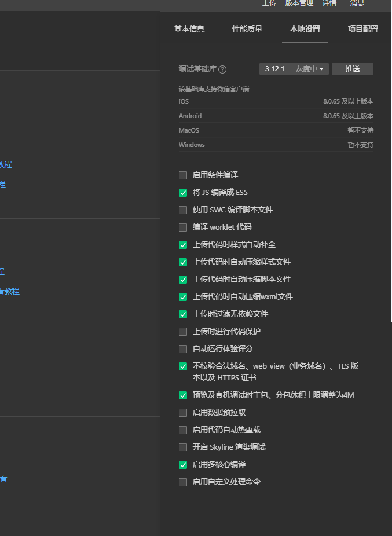Click the help icon beside 调试基础库
392x536 pixels.
[222, 69]
